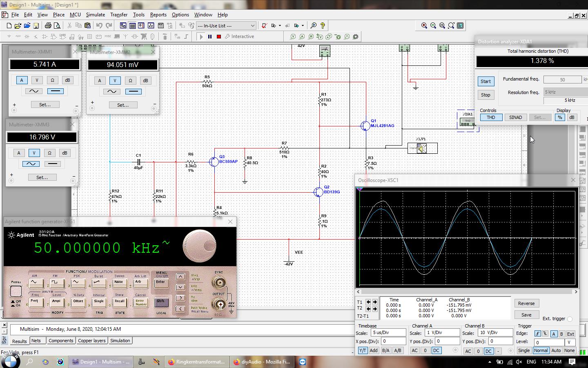Open the Spreadsheet view icon
Screen dimensions: 588x368
(132, 25)
